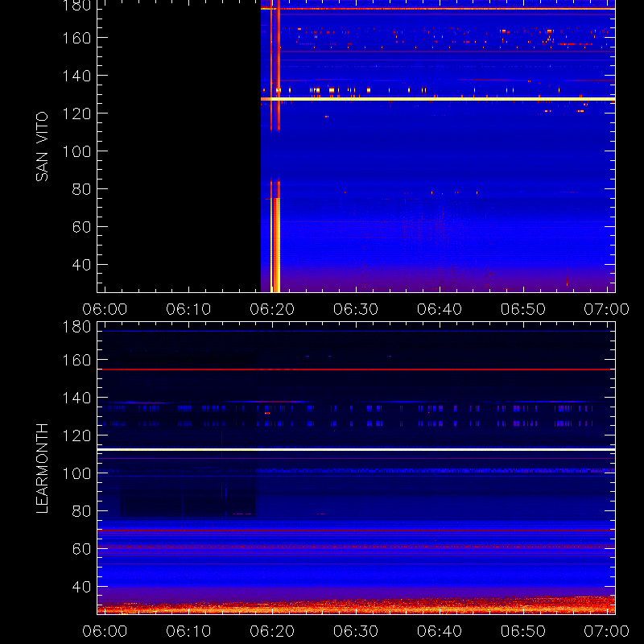The width and height of the screenshot is (644, 644).
Task: Click 06:00 time label below Learmonth plot
Action: (x=105, y=631)
